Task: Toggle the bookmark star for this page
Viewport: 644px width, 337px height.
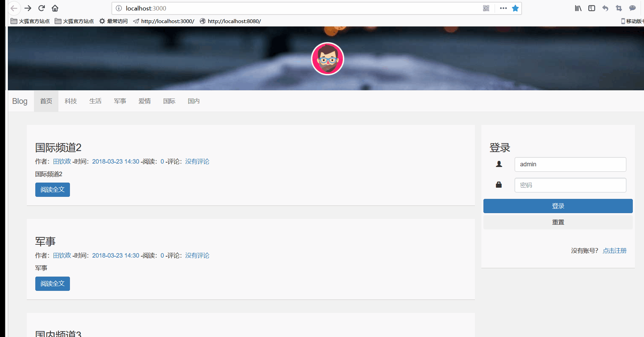Action: point(515,8)
